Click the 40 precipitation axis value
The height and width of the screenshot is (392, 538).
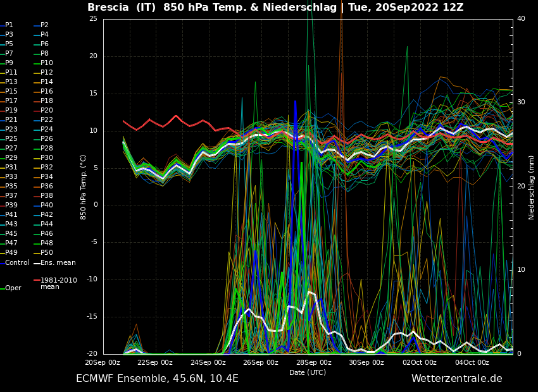(x=521, y=18)
